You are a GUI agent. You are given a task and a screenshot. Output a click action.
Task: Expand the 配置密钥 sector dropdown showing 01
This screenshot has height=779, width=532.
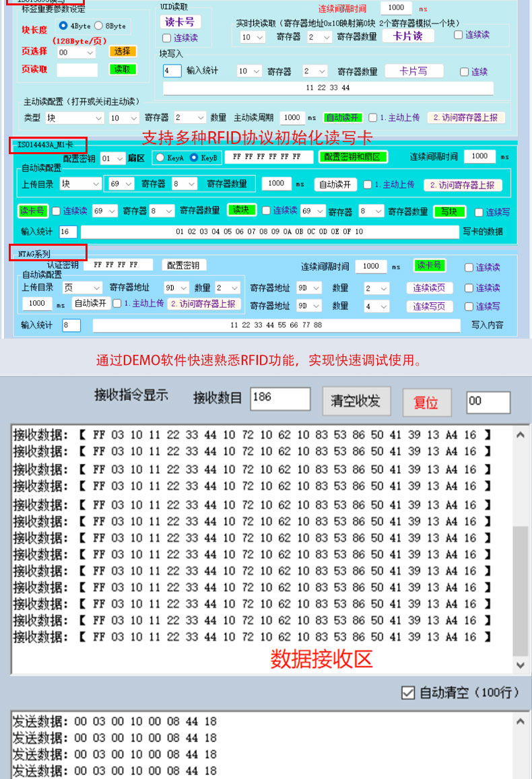(112, 158)
